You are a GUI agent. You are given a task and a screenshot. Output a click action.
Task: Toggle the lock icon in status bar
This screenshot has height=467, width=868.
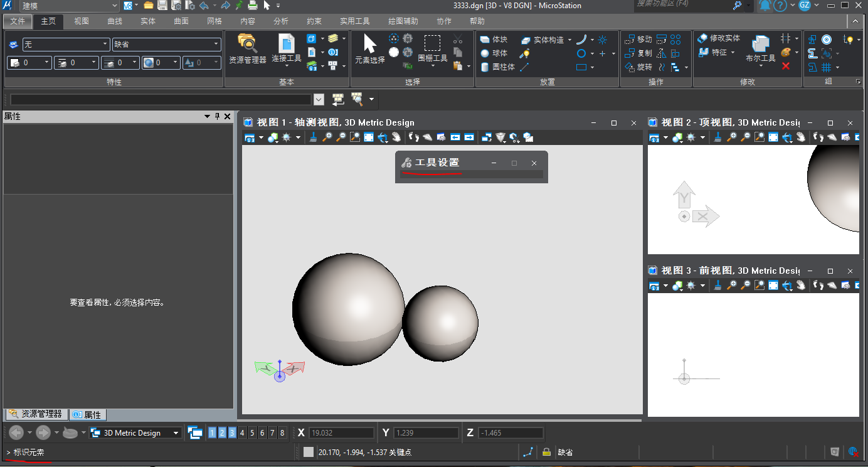[546, 452]
